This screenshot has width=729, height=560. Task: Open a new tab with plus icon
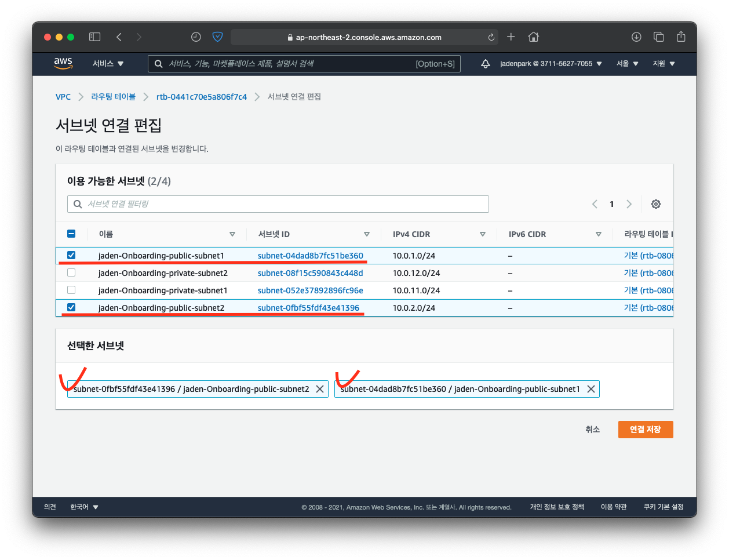(x=511, y=37)
